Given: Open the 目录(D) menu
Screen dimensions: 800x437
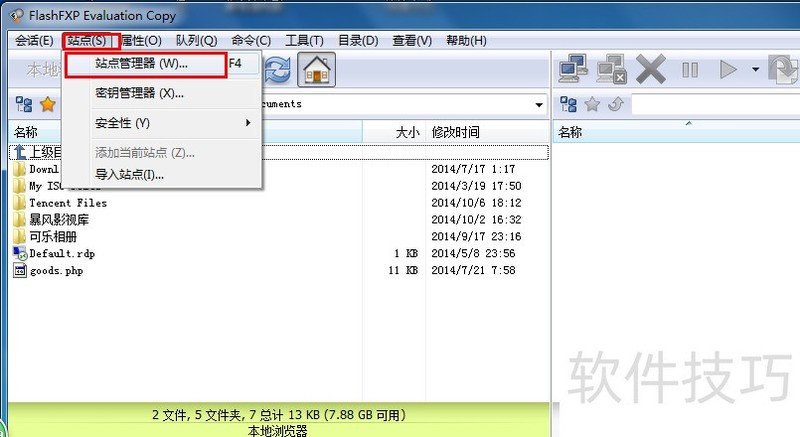Looking at the screenshot, I should pos(358,41).
